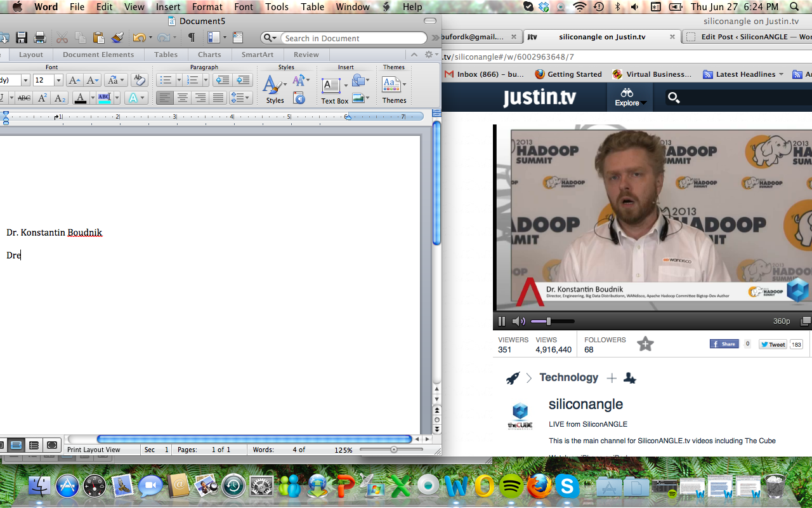This screenshot has width=812, height=508.
Task: Open Firefox from the Dock
Action: [x=540, y=486]
